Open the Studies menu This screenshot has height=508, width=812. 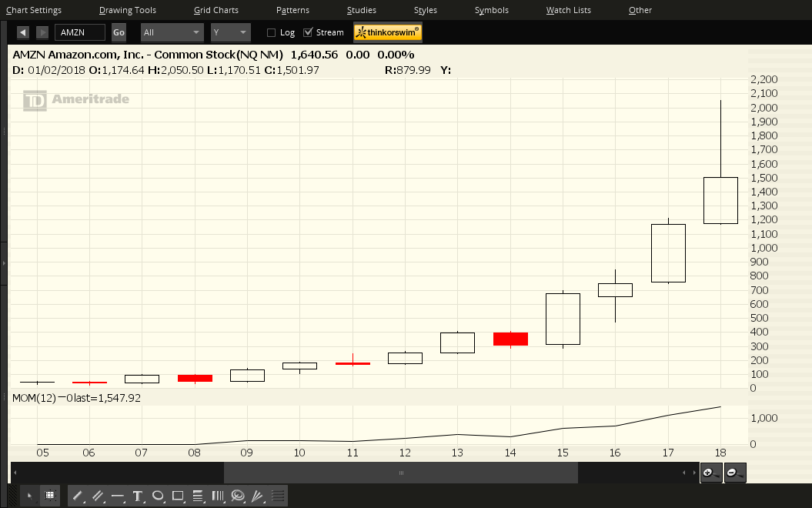tap(362, 10)
